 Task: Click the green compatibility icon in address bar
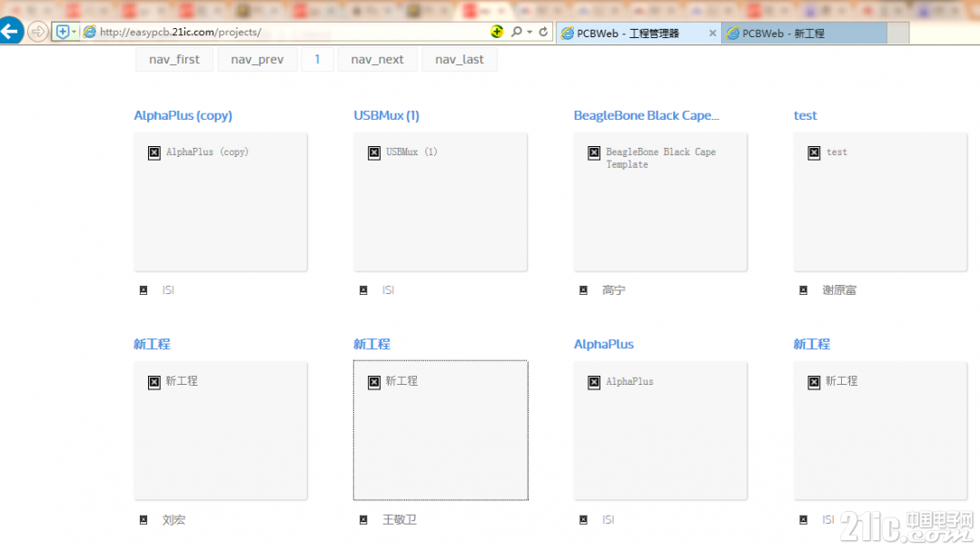click(x=497, y=31)
